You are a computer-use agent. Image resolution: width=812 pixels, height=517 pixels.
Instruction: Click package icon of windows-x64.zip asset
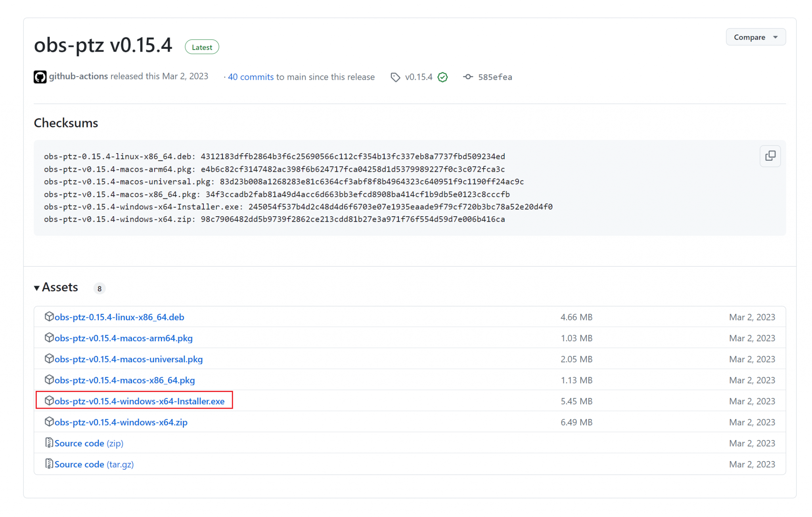(49, 421)
